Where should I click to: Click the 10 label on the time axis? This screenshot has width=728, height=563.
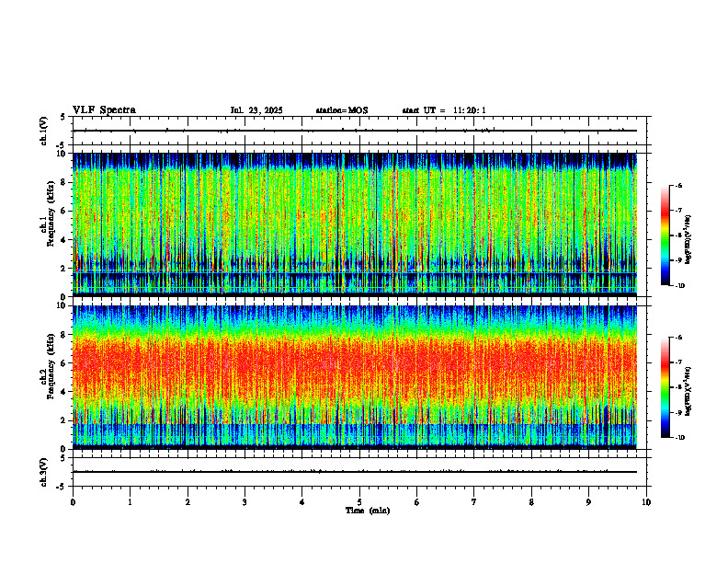coord(646,502)
